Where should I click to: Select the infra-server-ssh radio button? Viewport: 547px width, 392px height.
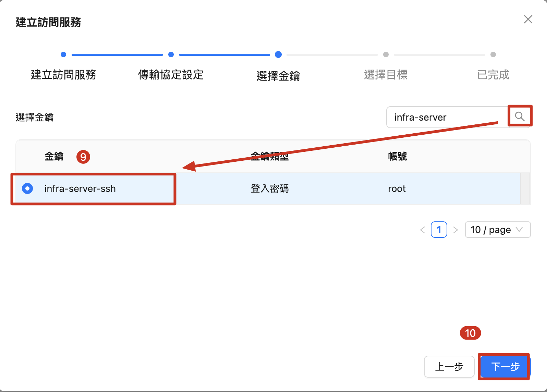click(x=27, y=188)
